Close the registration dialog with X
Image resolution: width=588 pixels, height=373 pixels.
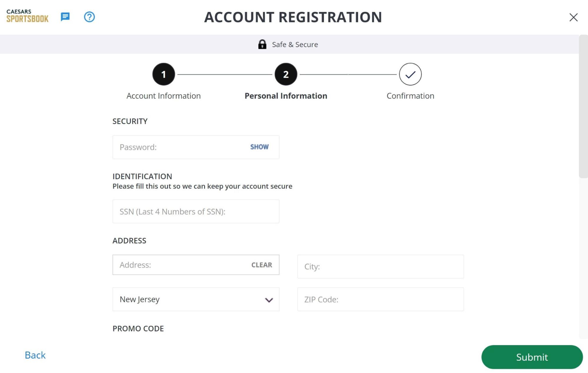click(x=573, y=17)
